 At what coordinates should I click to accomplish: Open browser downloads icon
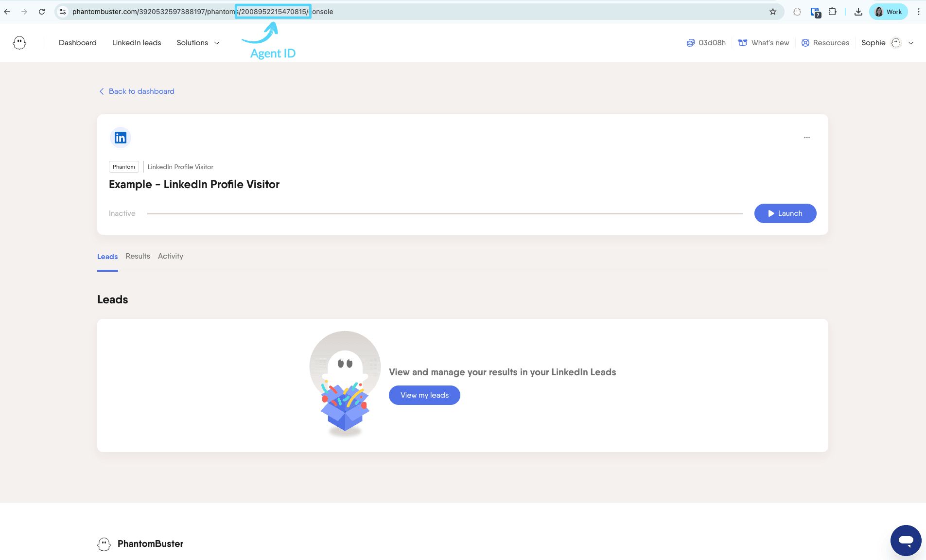pos(858,12)
